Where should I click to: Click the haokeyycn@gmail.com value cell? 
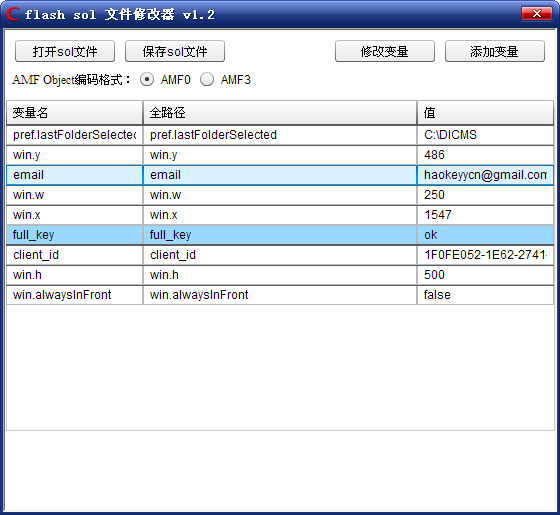click(x=485, y=175)
